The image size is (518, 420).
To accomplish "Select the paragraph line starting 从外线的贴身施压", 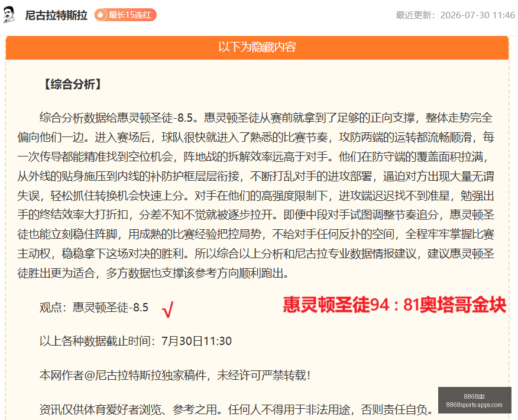I will tap(255, 176).
